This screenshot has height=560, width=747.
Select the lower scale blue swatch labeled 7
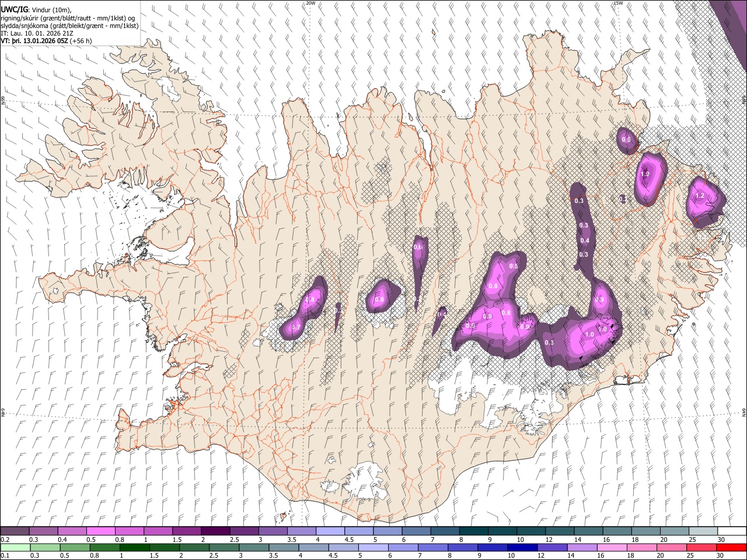coord(432,547)
